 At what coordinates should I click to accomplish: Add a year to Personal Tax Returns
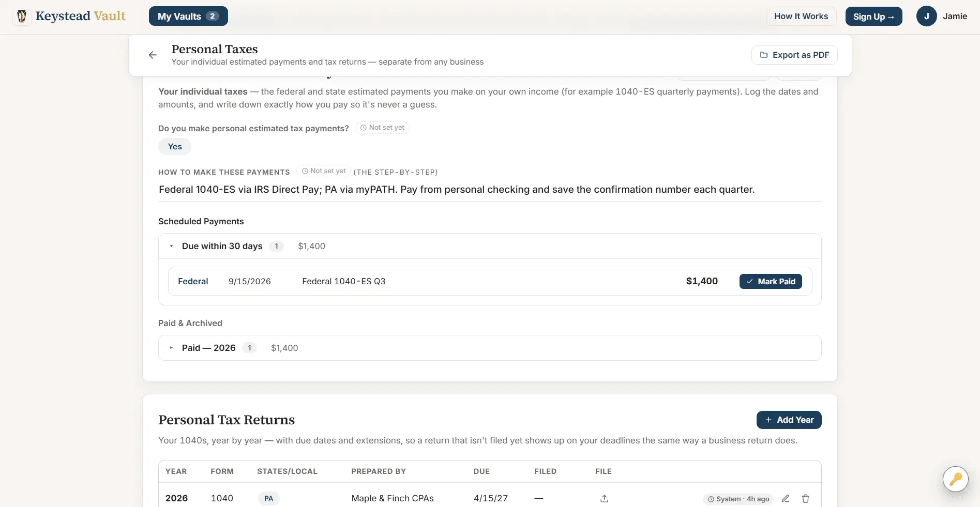pos(789,420)
